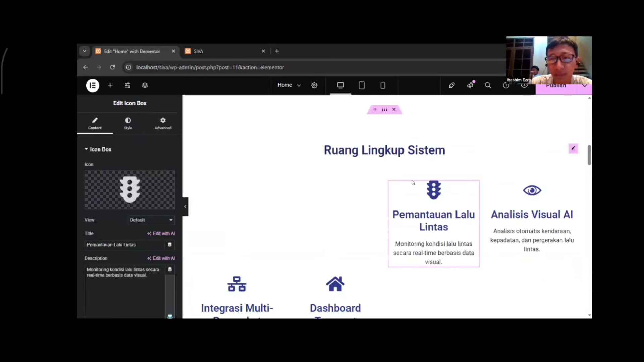Click Edit with AI beside Title
This screenshot has height=362, width=644.
tap(161, 233)
